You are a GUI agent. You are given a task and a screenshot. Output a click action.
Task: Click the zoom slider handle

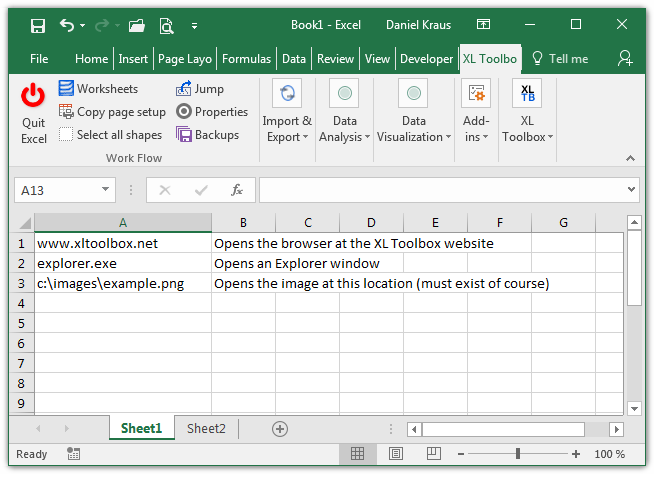point(518,454)
